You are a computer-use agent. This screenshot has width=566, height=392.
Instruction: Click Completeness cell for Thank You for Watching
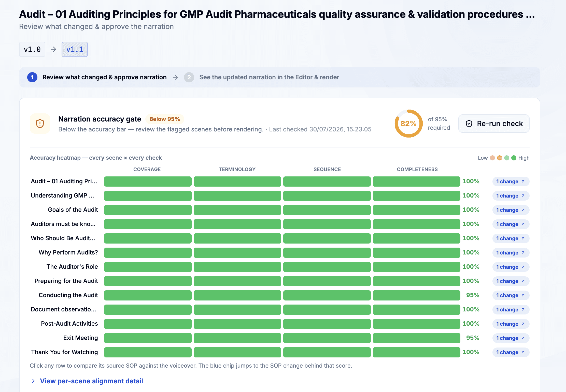416,352
